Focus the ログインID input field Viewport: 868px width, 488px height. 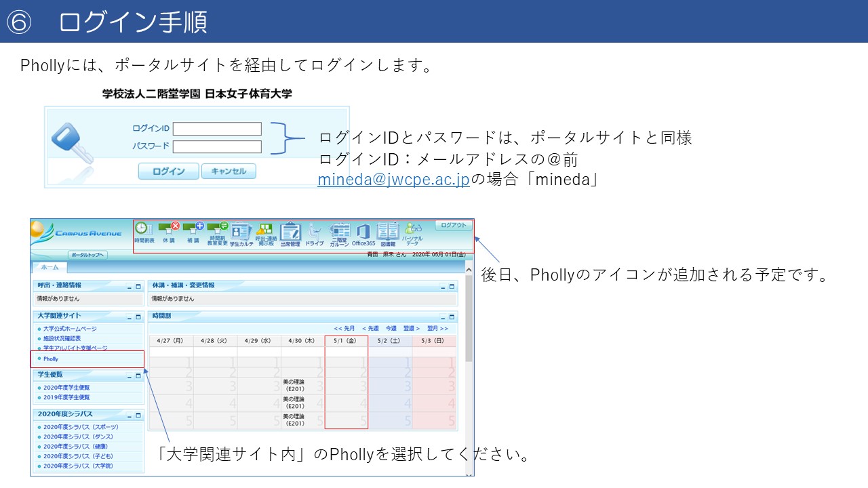tap(217, 129)
